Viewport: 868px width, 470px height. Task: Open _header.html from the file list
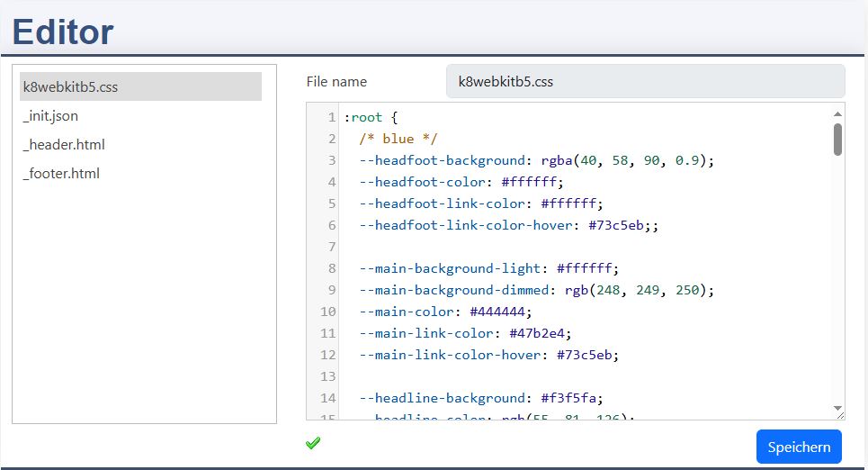coord(140,145)
